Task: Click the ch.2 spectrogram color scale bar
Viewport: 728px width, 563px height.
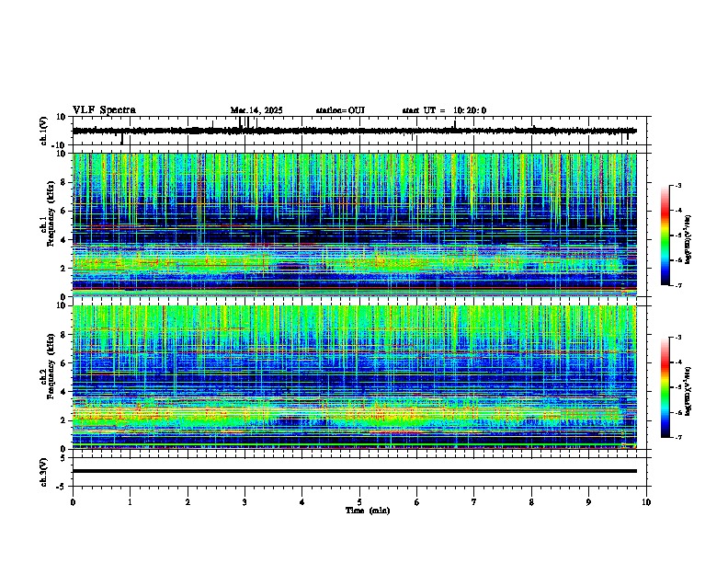Action: pos(665,387)
